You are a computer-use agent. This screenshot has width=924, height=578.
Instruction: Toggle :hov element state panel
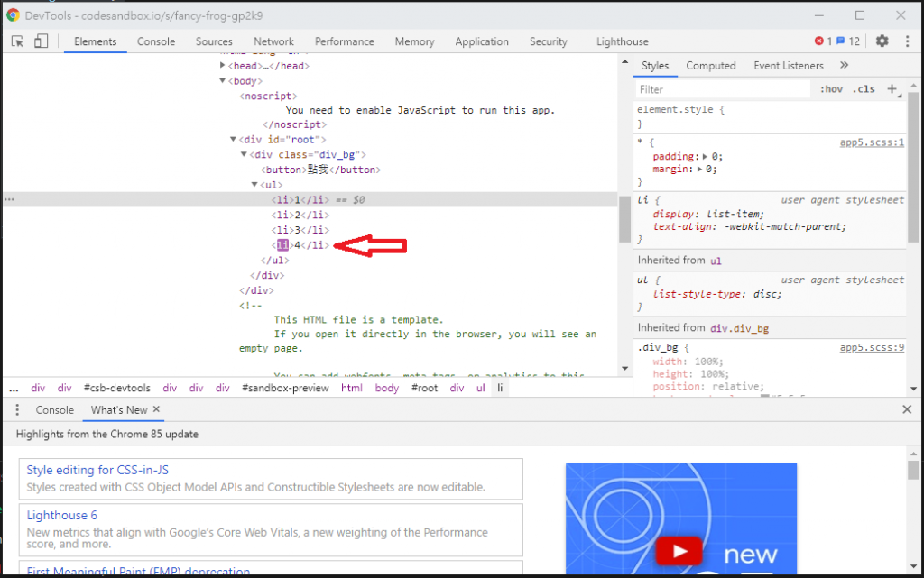(831, 89)
